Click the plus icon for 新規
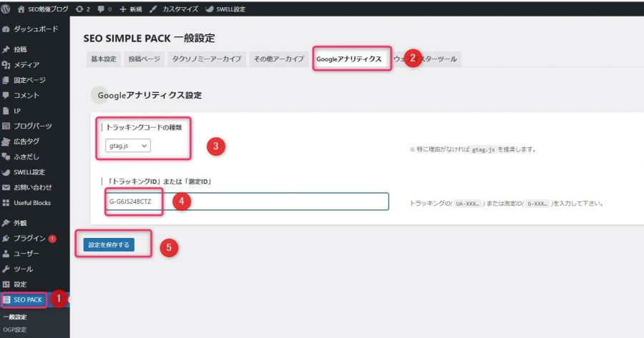The width and height of the screenshot is (644, 338). click(x=123, y=9)
